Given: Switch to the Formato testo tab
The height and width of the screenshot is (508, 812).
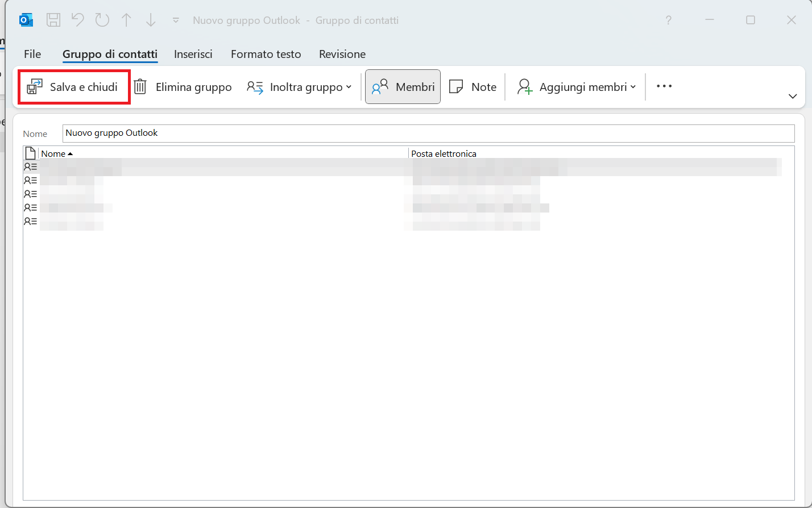Looking at the screenshot, I should click(266, 54).
